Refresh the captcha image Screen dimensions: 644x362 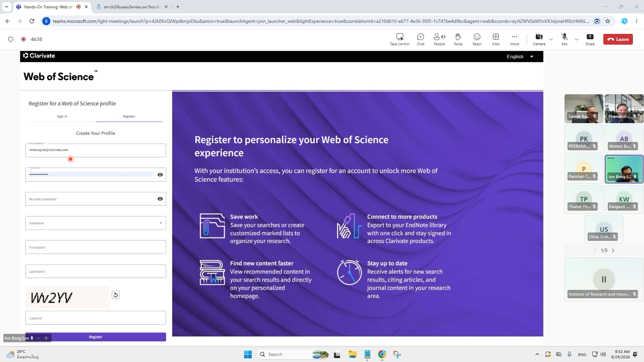point(115,295)
